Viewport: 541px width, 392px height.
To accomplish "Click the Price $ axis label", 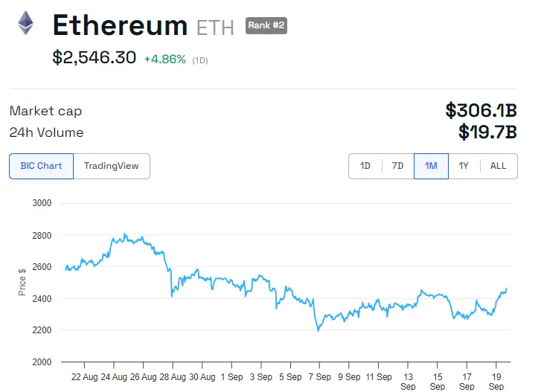I will coord(22,282).
